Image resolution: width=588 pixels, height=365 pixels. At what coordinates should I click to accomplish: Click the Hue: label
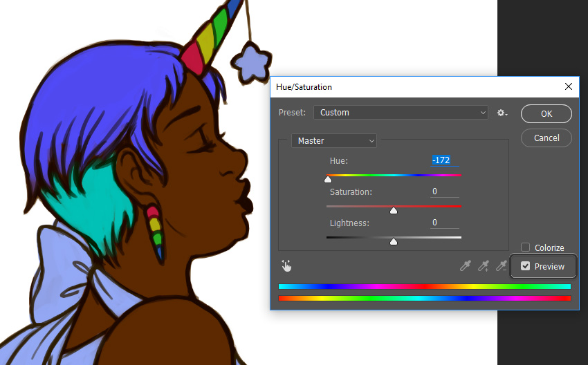[x=339, y=161]
